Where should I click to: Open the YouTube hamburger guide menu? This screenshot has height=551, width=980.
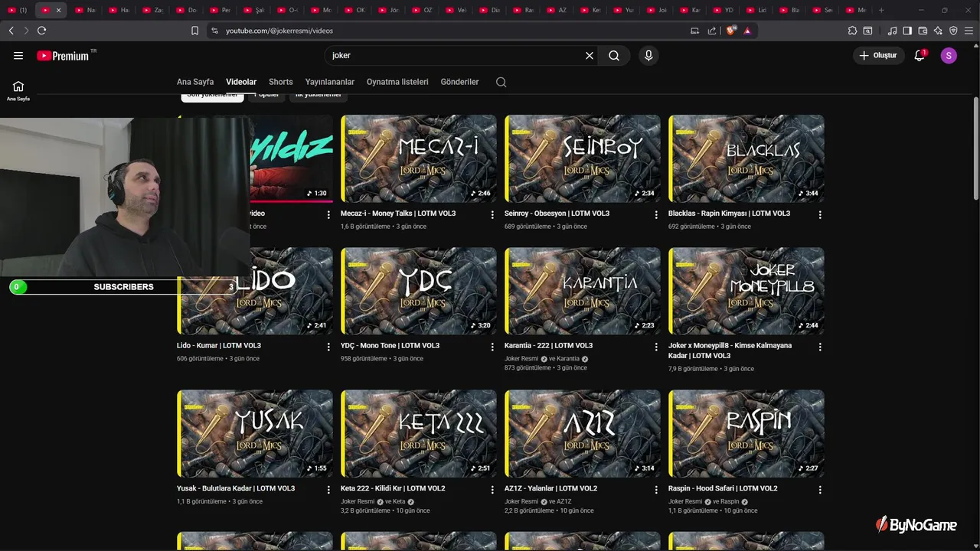pos(18,56)
